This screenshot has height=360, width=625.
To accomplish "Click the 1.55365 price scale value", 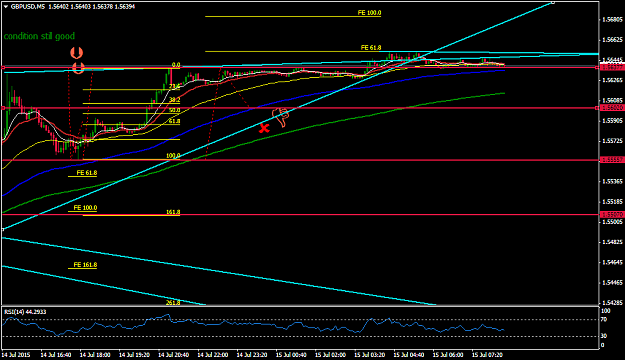I will [x=613, y=181].
